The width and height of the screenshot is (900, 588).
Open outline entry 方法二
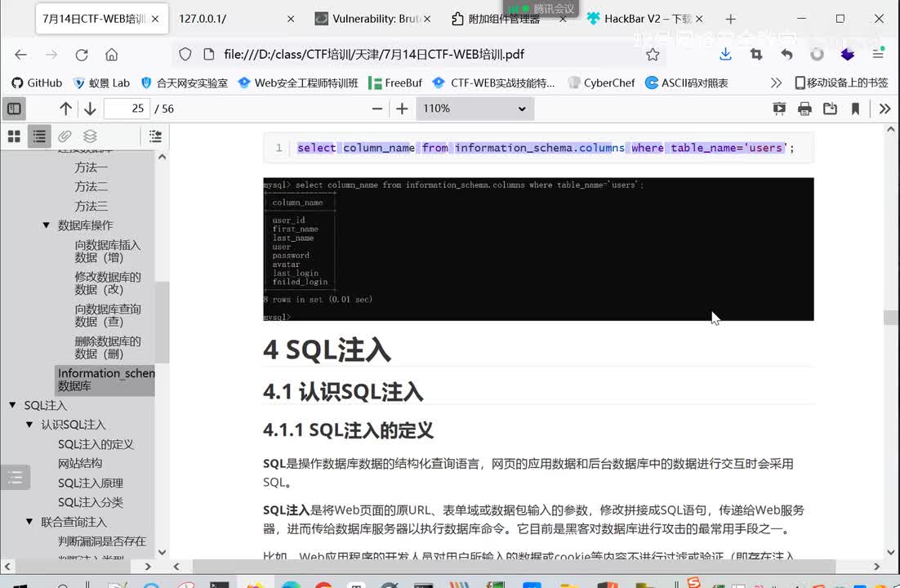[91, 187]
